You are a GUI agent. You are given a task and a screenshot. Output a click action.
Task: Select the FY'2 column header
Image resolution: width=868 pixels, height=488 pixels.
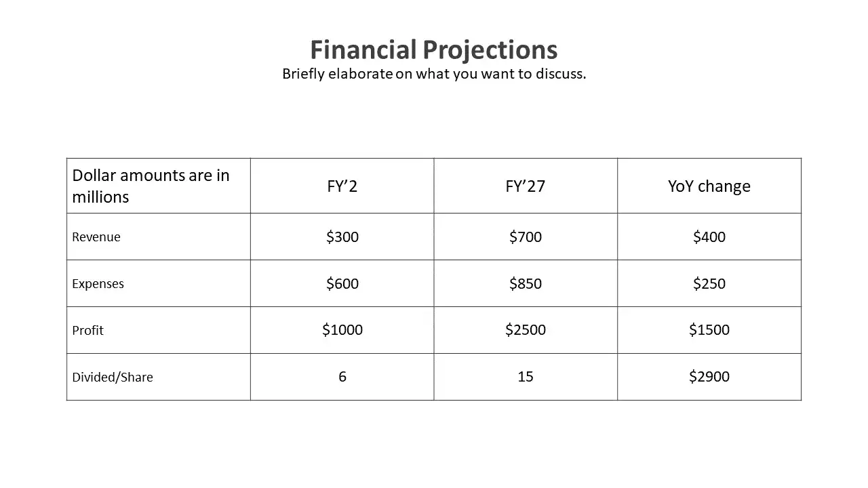(x=342, y=186)
